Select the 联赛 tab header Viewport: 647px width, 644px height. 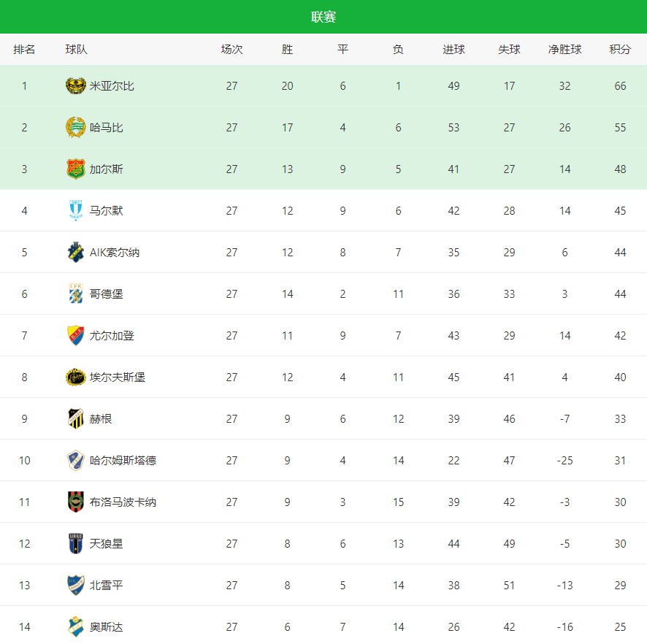point(323,17)
